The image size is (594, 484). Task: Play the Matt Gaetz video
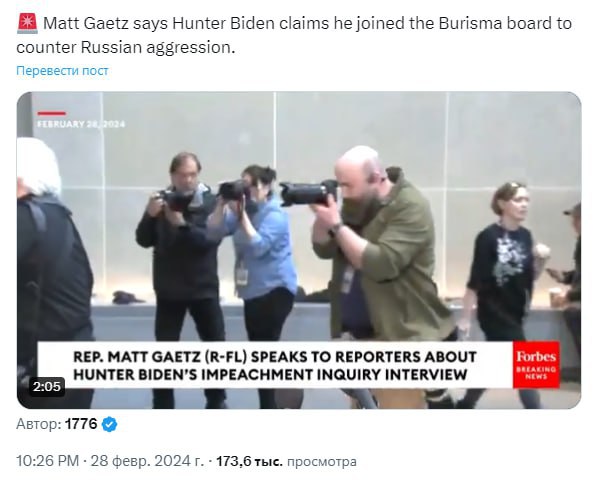[299, 250]
